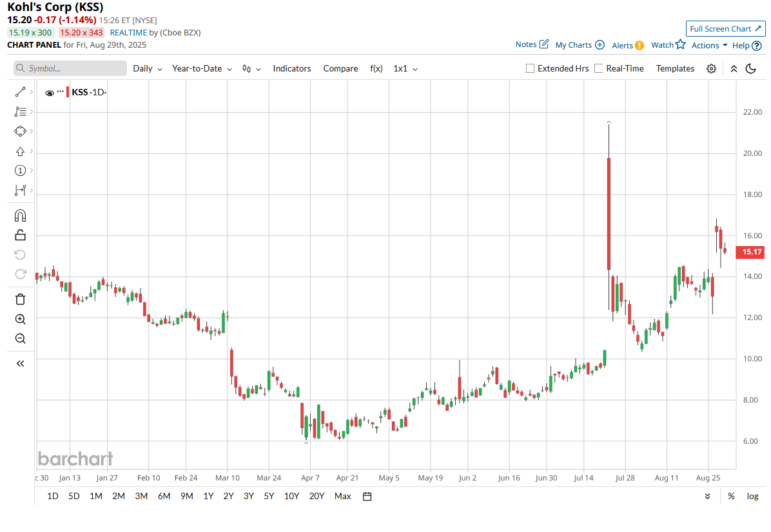Image resolution: width=771 pixels, height=532 pixels.
Task: Toggle KSS series visibility eye icon
Action: [x=49, y=93]
